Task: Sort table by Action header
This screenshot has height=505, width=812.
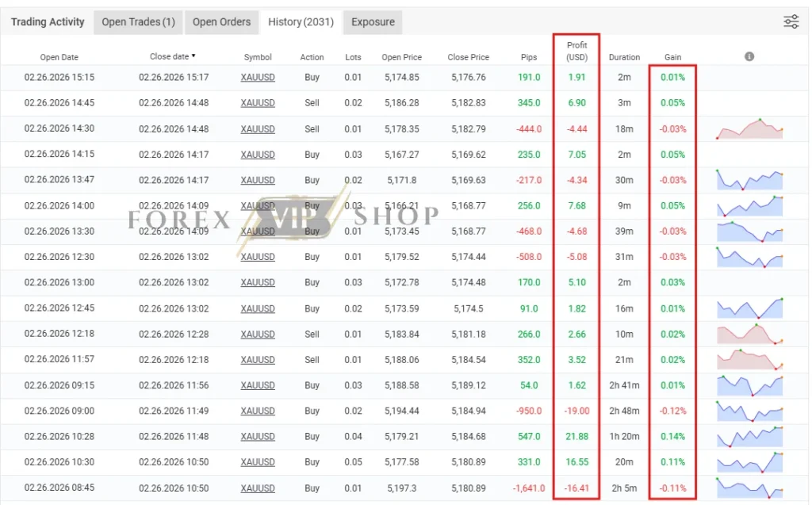Action: click(x=312, y=57)
